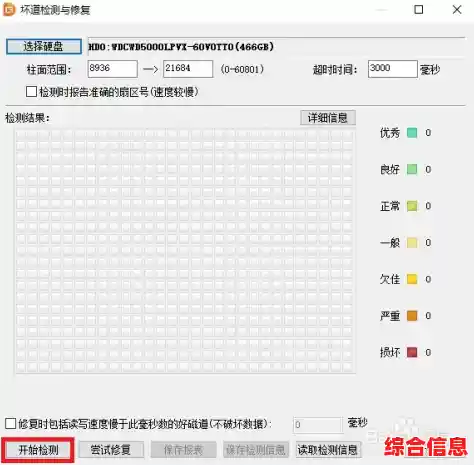Start detection with 开始检测 button
The width and height of the screenshot is (474, 465).
[38, 450]
